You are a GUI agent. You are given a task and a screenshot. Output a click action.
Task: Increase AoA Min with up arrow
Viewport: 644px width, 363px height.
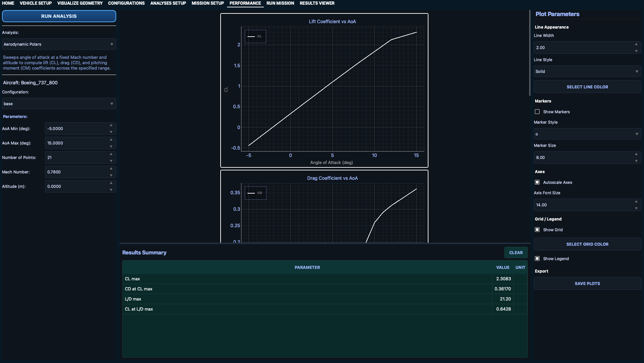tap(111, 125)
